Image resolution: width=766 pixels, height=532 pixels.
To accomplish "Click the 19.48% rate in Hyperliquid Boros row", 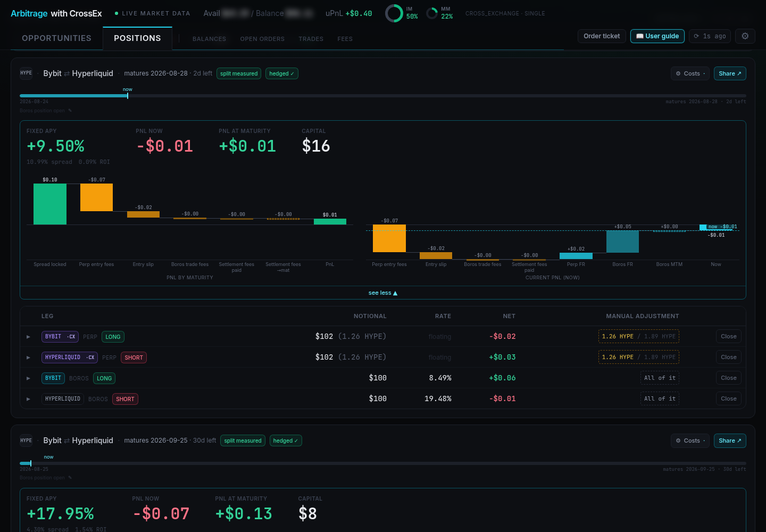I will click(x=438, y=398).
